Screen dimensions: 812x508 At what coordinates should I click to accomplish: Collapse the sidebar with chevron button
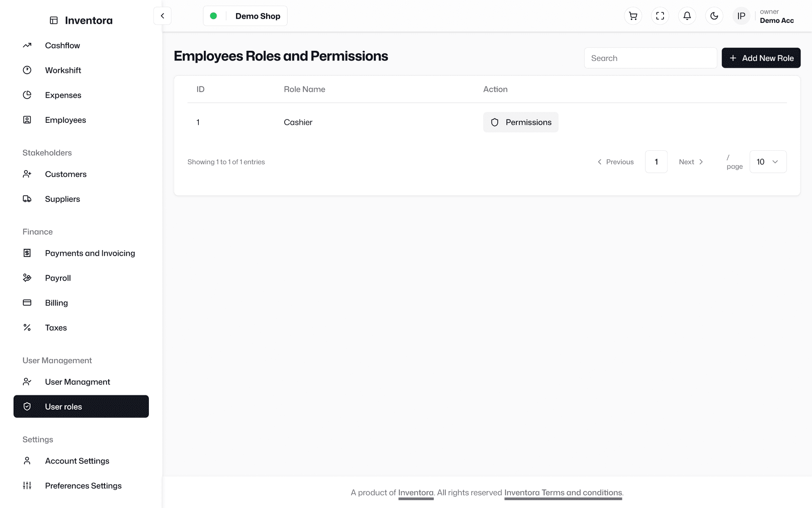(162, 16)
